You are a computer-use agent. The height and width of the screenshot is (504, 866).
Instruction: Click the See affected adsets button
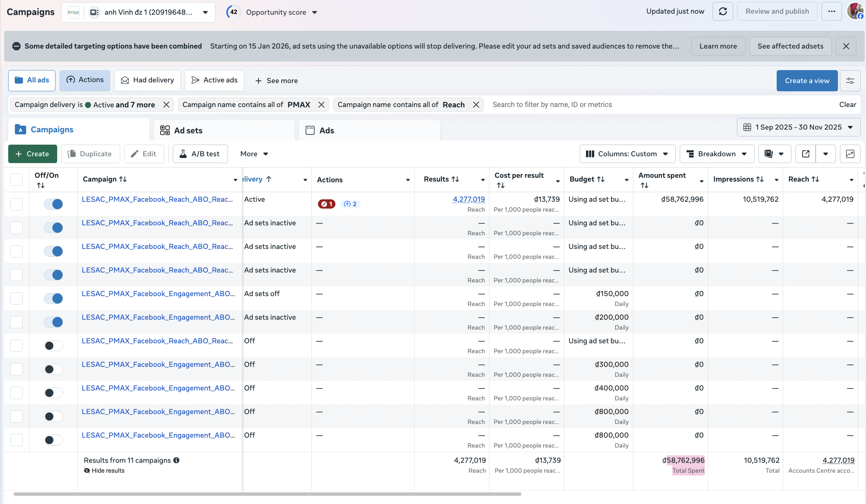point(790,47)
